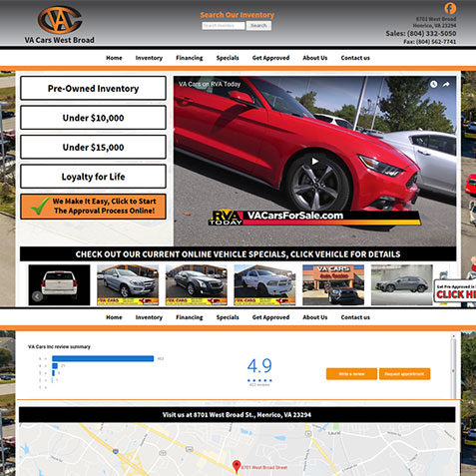Screen dimensions: 476x476
Task: Open Financing in lower navigation bar
Action: [x=190, y=317]
